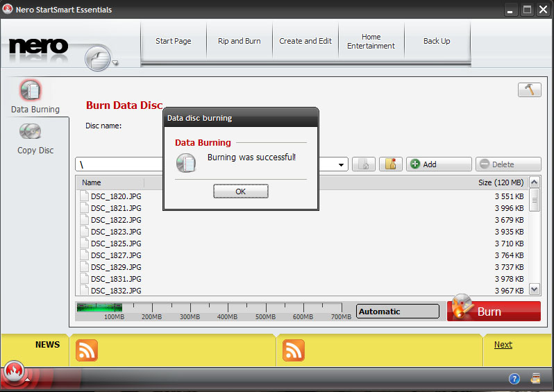The height and width of the screenshot is (392, 554).
Task: Click the red flame Nero button
Action: [x=14, y=371]
